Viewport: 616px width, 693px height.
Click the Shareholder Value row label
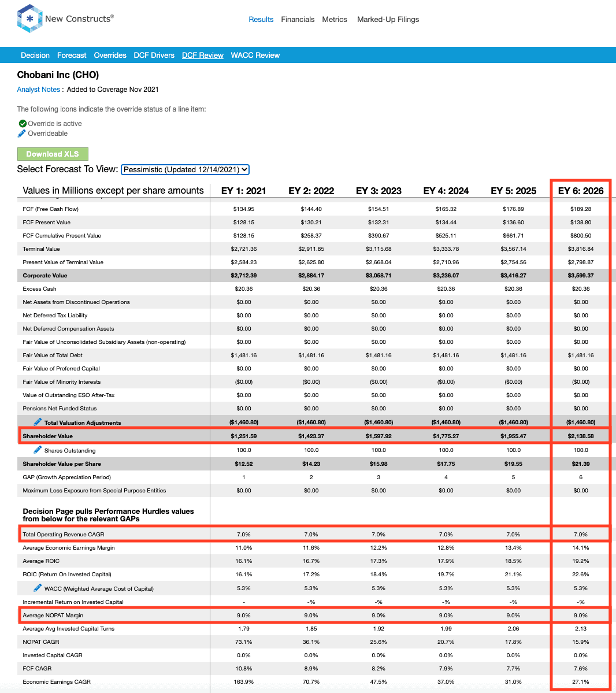click(48, 436)
